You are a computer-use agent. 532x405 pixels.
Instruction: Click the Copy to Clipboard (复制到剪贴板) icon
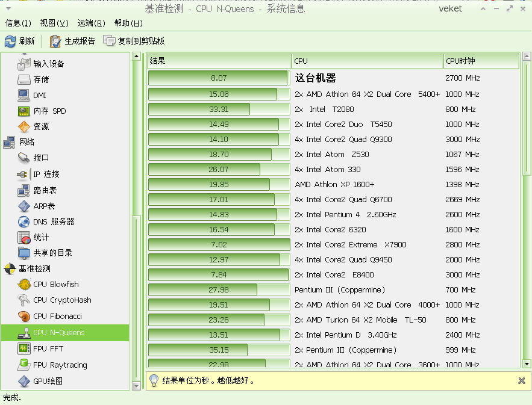[109, 41]
